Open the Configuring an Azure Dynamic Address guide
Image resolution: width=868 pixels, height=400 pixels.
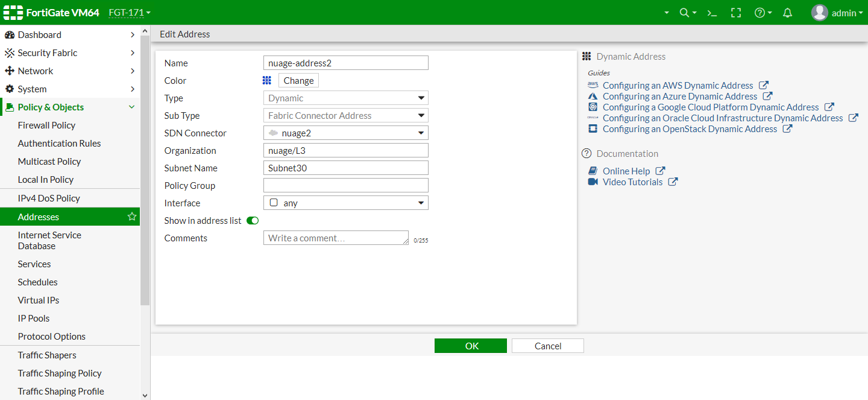(x=681, y=96)
